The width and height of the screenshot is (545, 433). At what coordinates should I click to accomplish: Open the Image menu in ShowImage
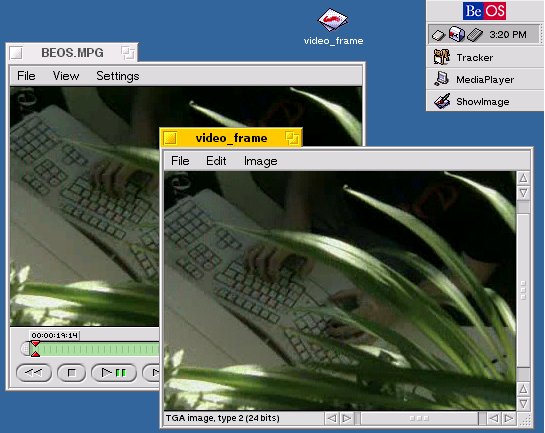point(260,161)
